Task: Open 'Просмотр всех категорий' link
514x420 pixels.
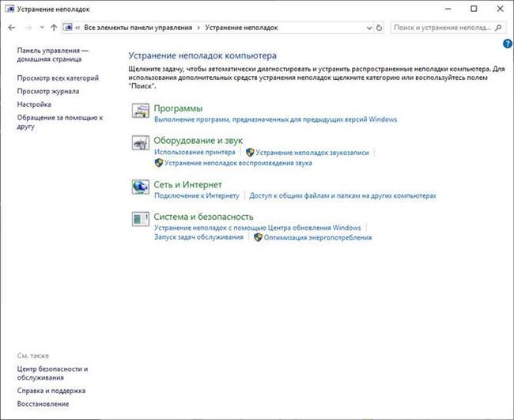Action: pos(58,78)
